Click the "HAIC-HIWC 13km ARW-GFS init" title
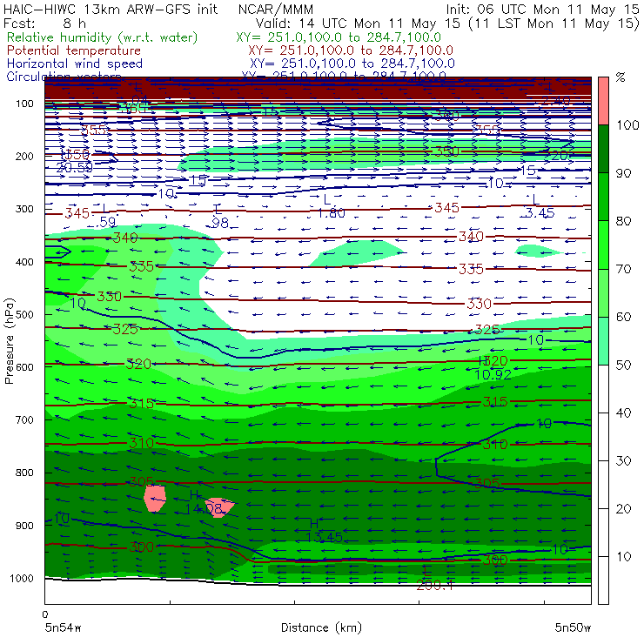This screenshot has height=644, width=644. (111, 9)
